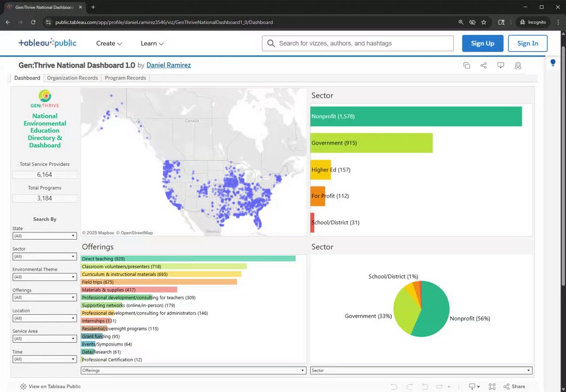
Task: Click the Curriculum & instructional materials (695) bar
Action: coord(161,274)
